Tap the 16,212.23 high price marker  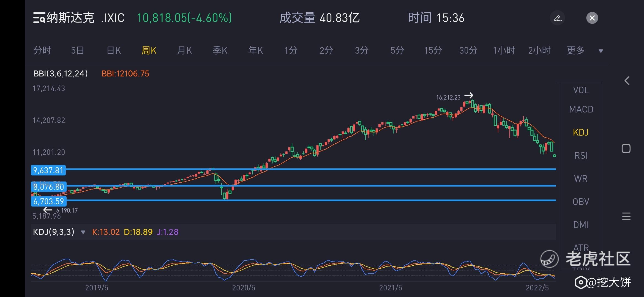[x=448, y=97]
